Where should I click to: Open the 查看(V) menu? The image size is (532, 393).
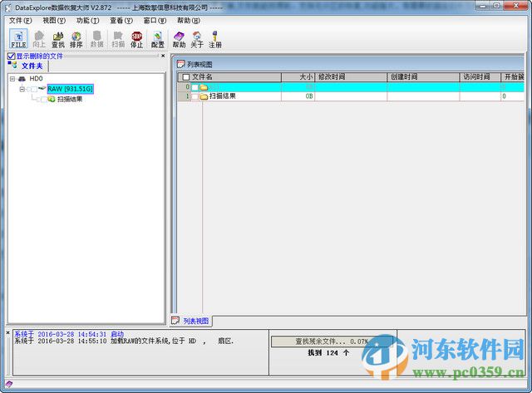tap(121, 21)
